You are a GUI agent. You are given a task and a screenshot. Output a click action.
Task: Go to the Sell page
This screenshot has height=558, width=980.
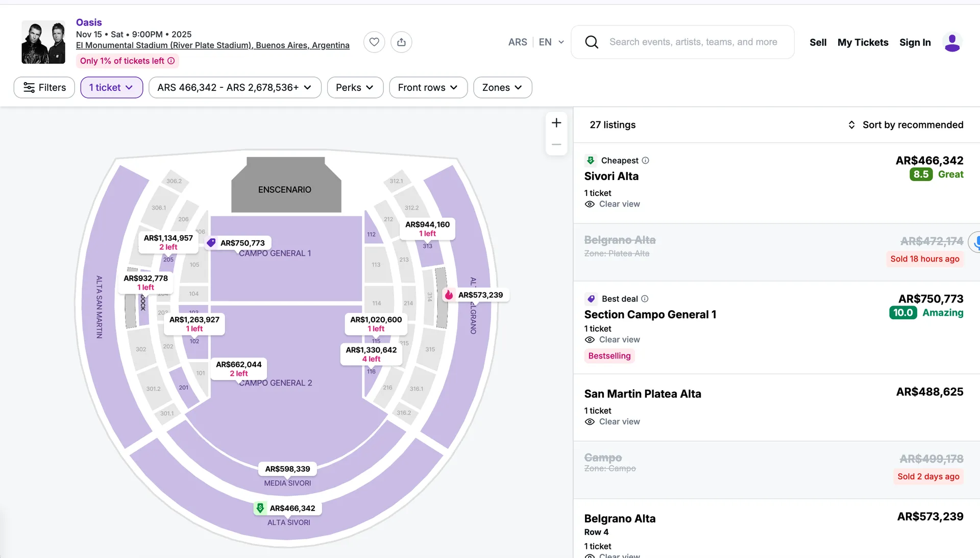[x=818, y=42]
